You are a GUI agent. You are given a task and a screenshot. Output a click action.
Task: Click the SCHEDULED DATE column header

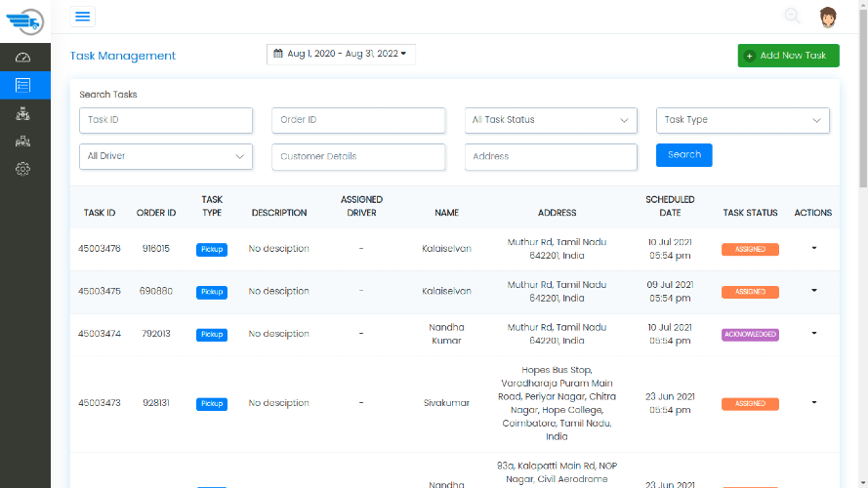(670, 206)
